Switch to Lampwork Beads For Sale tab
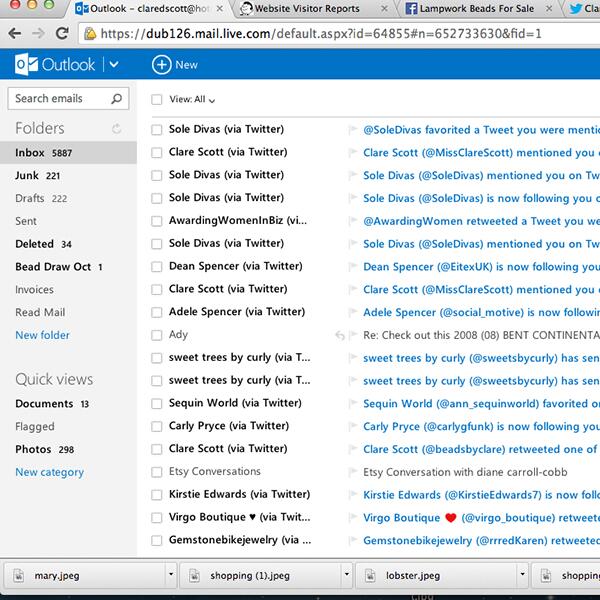Viewport: 600px width, 600px height. (x=476, y=8)
